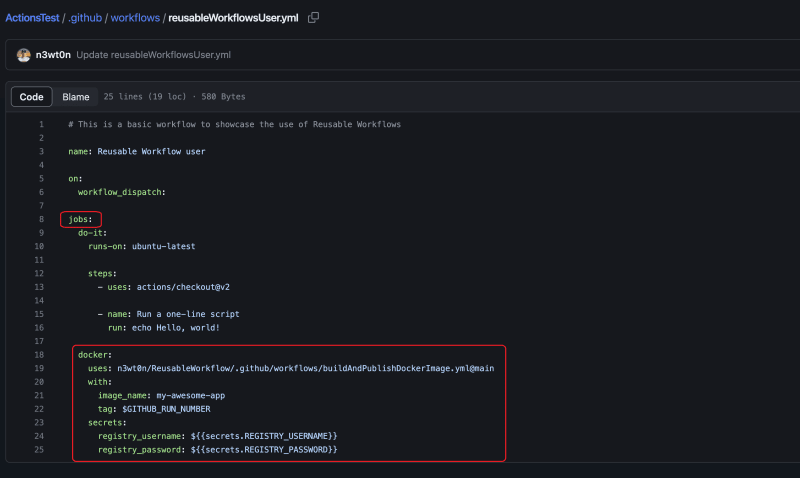Open the n3wt0n author profile link

(x=53, y=55)
